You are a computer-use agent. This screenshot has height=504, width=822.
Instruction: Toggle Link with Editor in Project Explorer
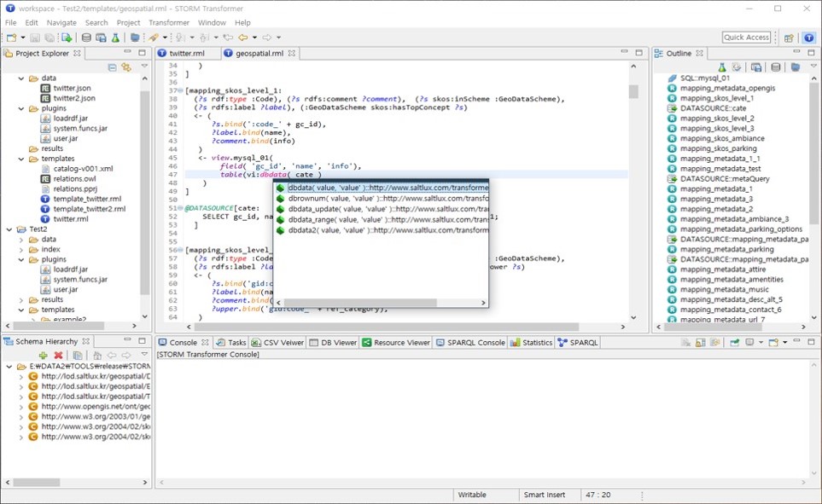(x=126, y=67)
